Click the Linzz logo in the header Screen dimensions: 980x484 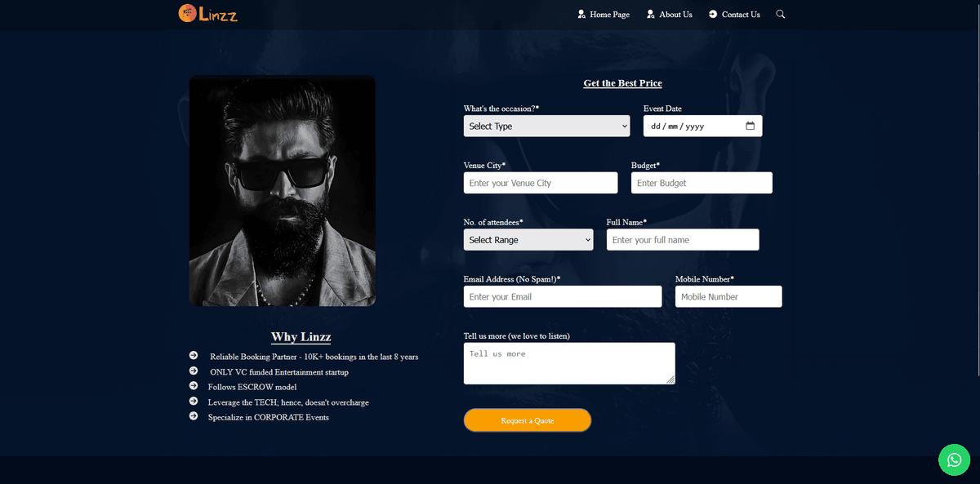point(208,14)
